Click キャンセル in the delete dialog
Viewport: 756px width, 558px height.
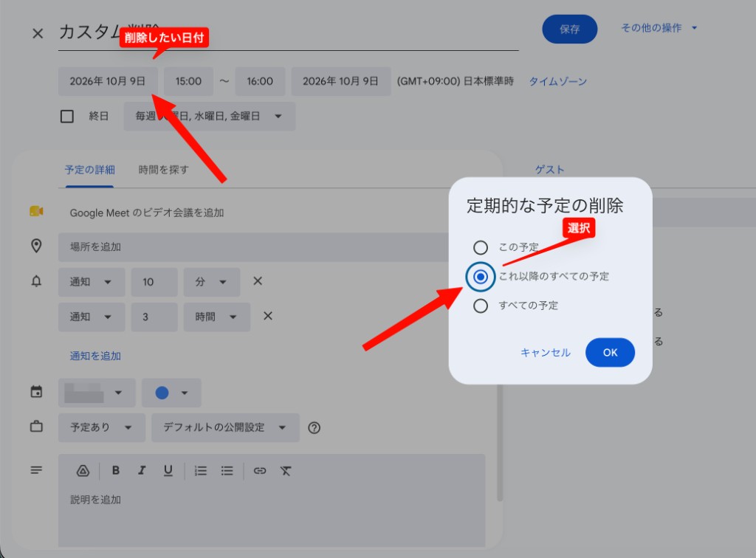pos(546,352)
